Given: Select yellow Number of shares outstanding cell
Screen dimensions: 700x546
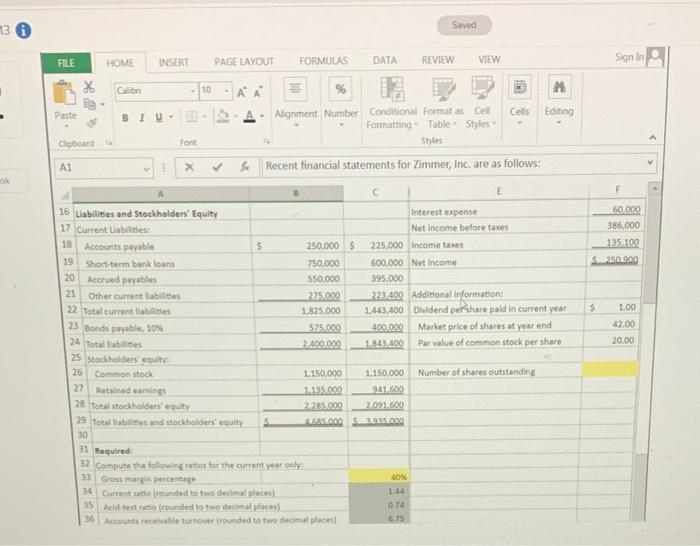Looking at the screenshot, I should pos(610,369).
